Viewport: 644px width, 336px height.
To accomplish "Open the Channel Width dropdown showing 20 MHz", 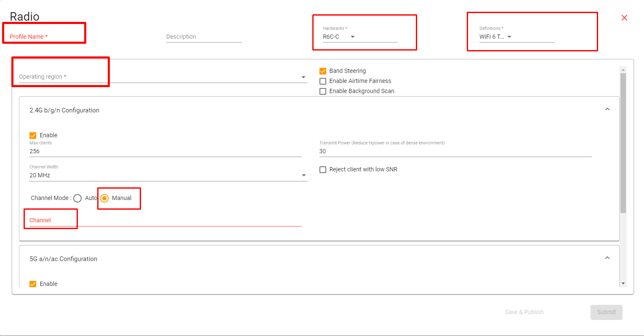I will pyautogui.click(x=168, y=175).
